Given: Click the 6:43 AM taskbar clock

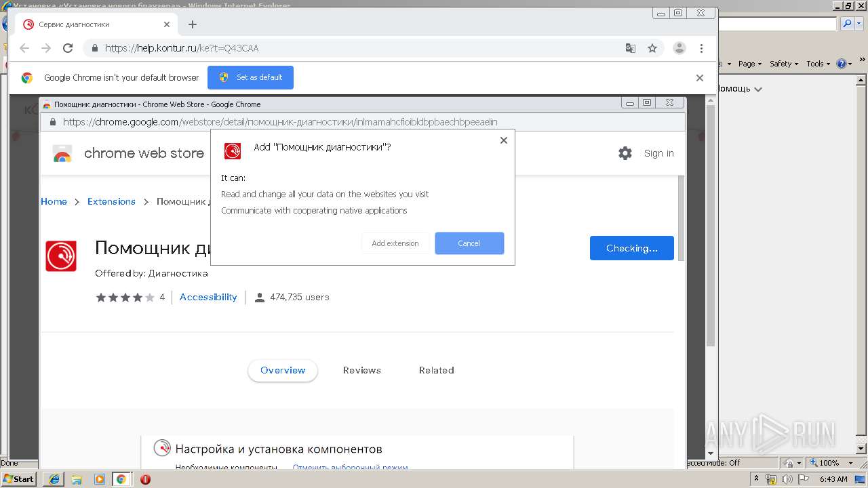Looking at the screenshot, I should click(x=833, y=479).
